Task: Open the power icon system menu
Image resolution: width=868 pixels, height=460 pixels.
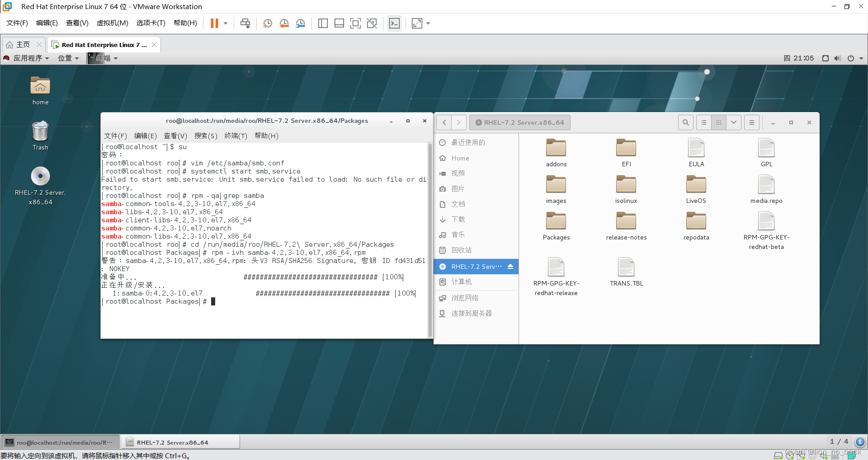Action: 851,58
